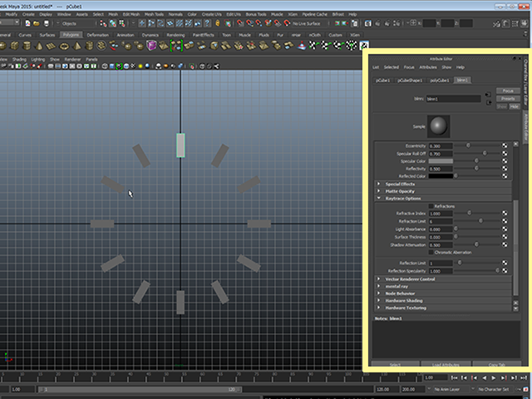Click the Presets button

point(508,98)
